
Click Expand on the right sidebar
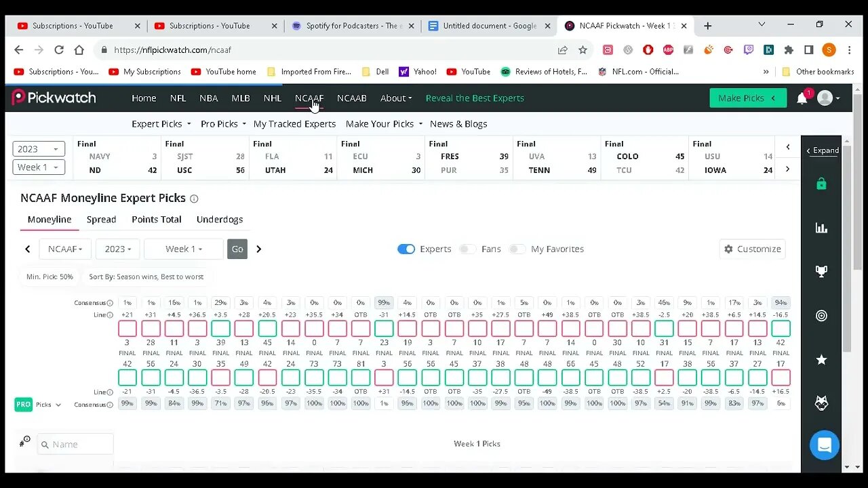(823, 150)
